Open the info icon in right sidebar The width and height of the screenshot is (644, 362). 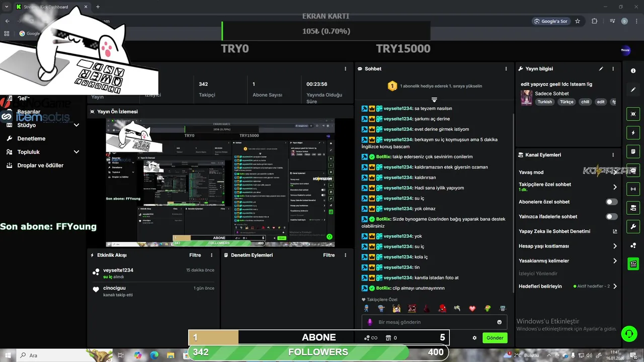633,71
